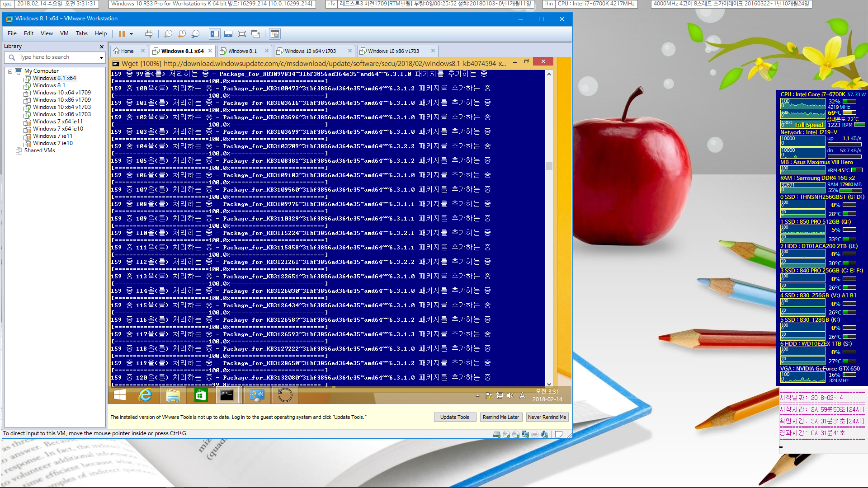Select Windows 7 x64 ie11 in library
The image size is (868, 488).
[x=58, y=122]
